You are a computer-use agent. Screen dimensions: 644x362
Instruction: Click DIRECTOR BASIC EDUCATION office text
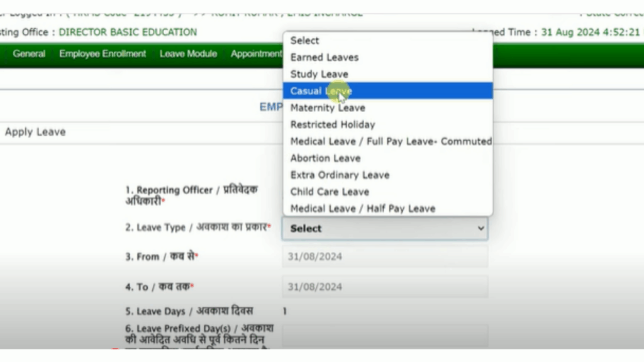(128, 32)
